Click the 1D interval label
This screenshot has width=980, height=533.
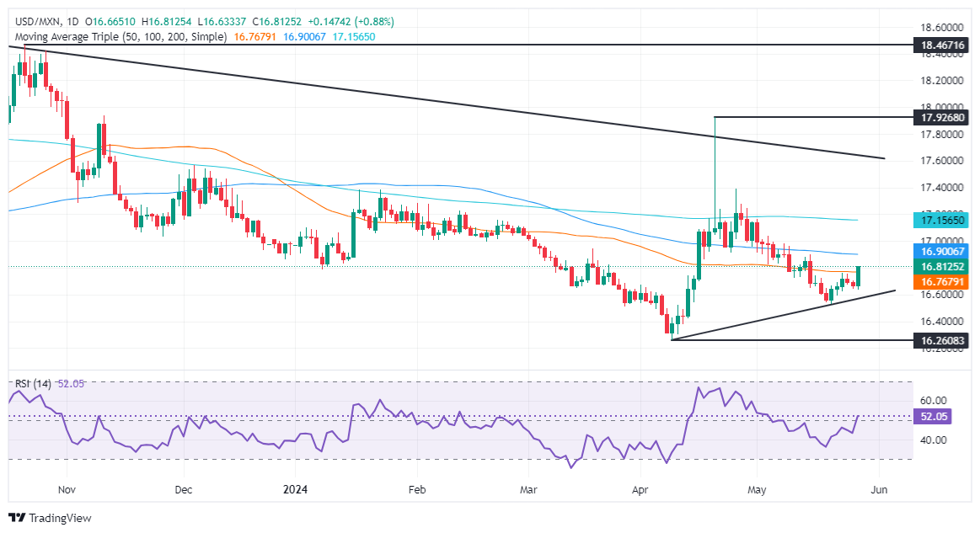point(72,22)
